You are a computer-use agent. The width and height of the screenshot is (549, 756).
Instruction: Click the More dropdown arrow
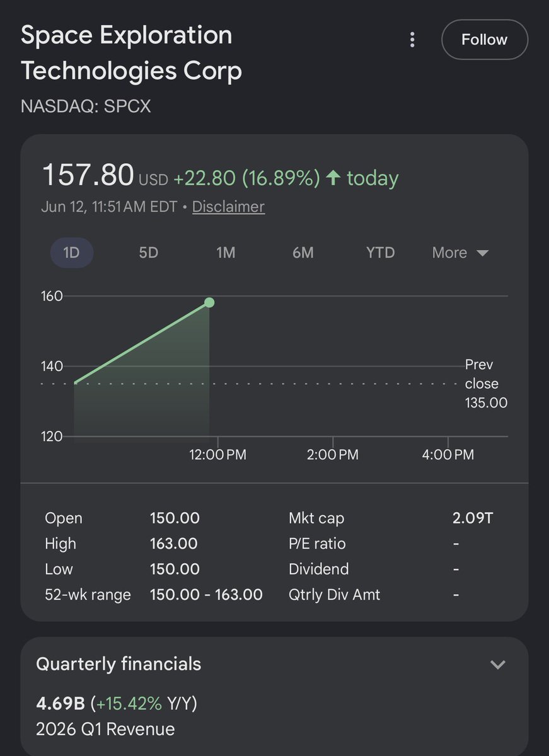tap(482, 253)
